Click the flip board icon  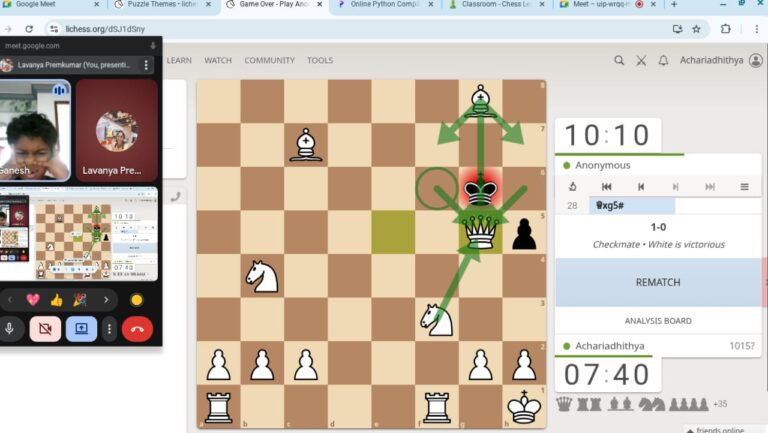coord(572,186)
